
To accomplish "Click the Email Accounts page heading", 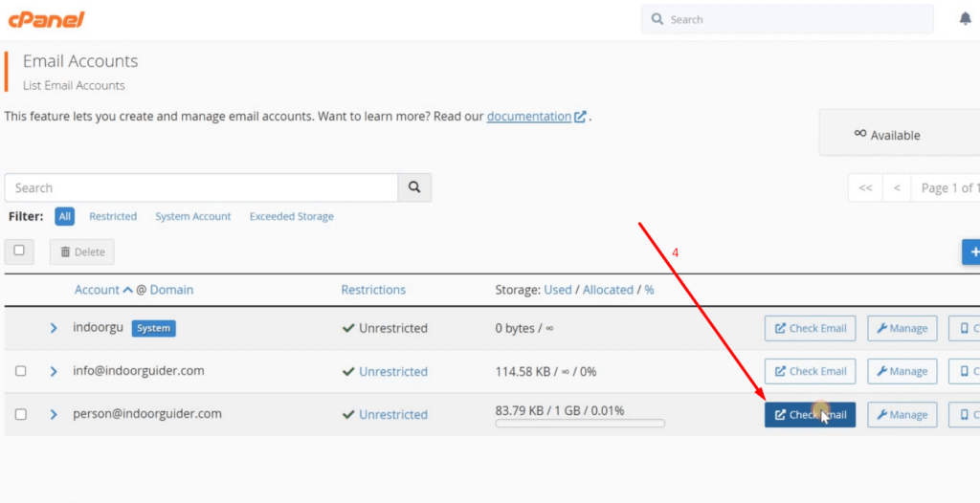I will pyautogui.click(x=80, y=61).
